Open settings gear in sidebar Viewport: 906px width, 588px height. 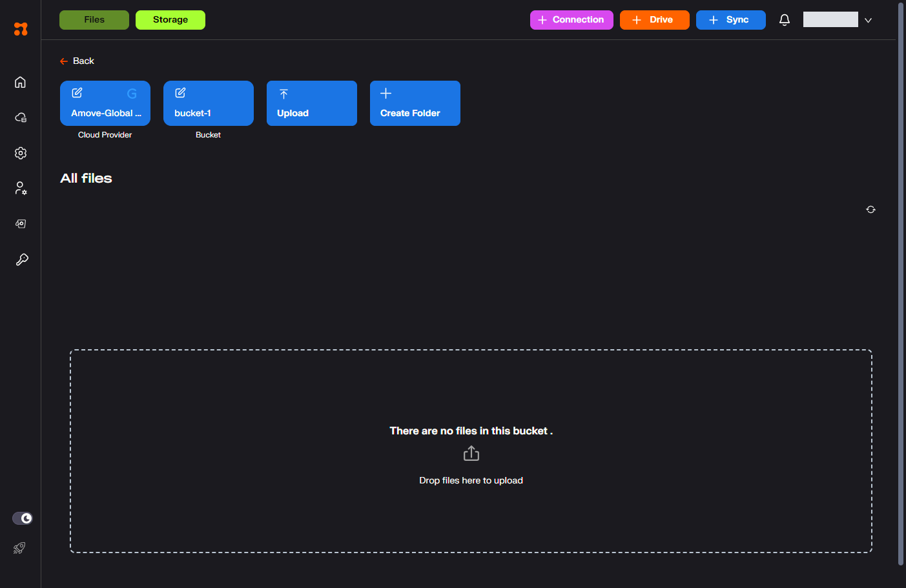[x=21, y=153]
